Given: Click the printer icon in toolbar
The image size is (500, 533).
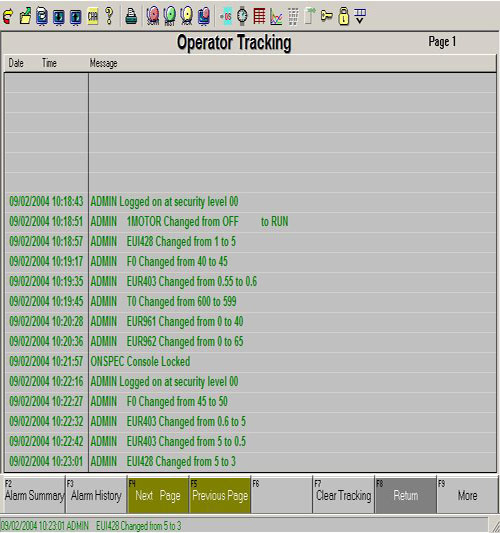Looking at the screenshot, I should click(131, 16).
